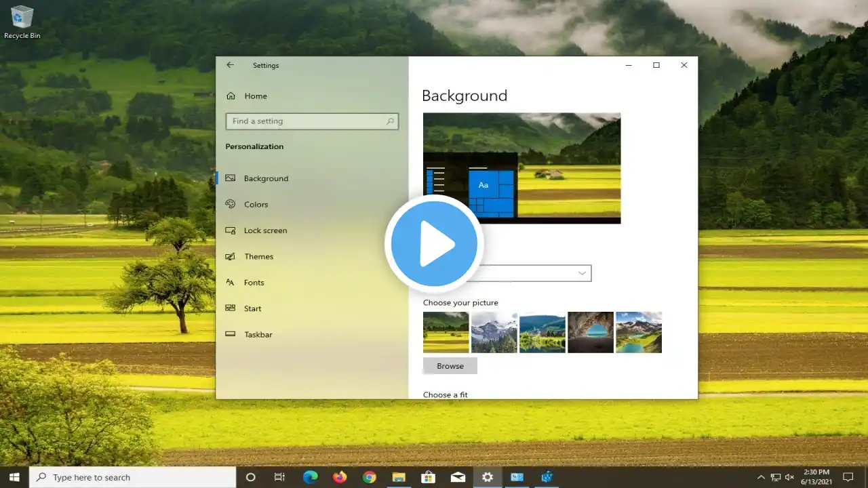Image resolution: width=868 pixels, height=488 pixels.
Task: Go to Lock screen settings
Action: pos(265,230)
